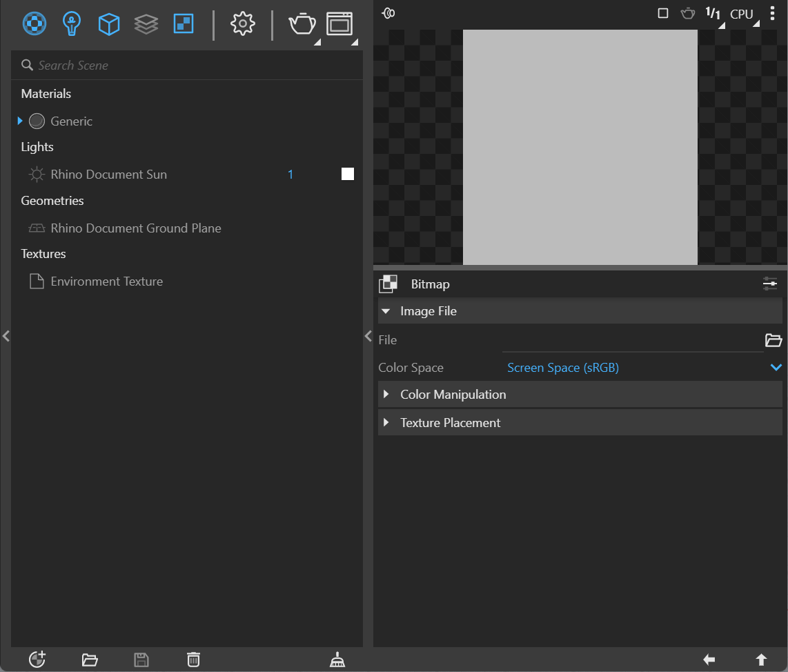Show the frame buffer window icon
The height and width of the screenshot is (672, 788).
coord(339,23)
